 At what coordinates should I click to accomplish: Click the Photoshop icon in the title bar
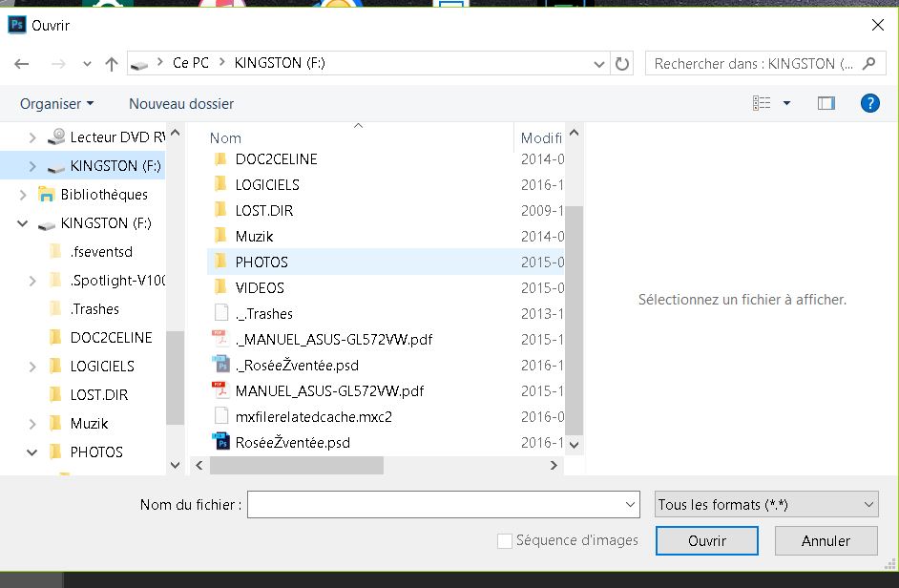click(x=16, y=25)
